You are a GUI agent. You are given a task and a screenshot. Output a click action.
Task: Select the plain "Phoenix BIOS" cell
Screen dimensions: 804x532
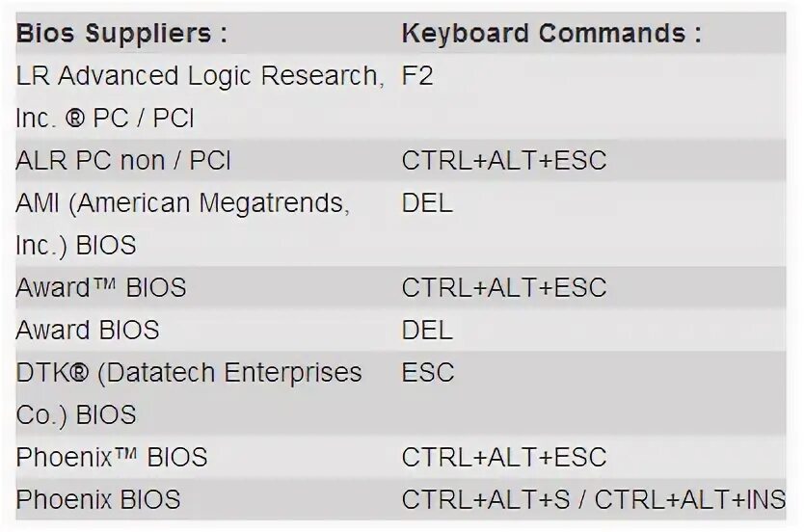(97, 499)
